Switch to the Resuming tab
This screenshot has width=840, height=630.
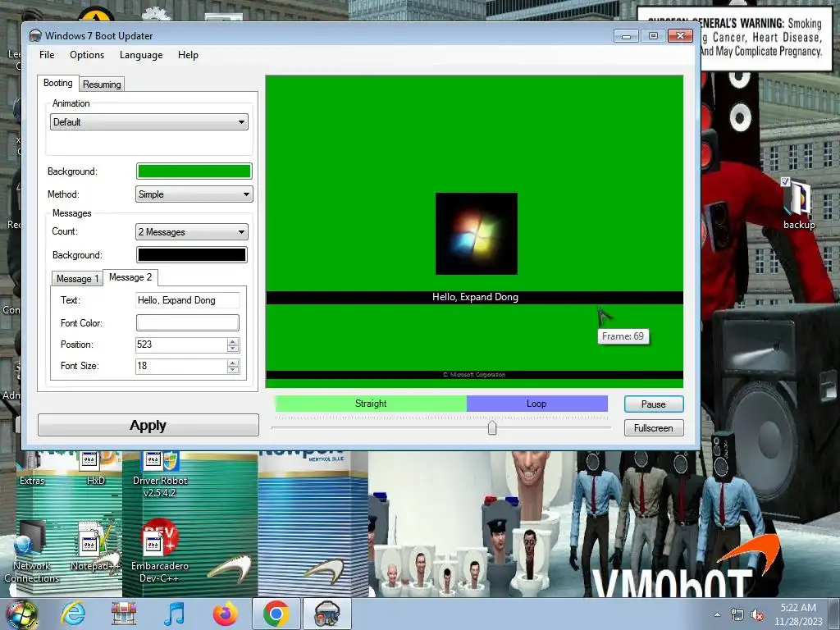102,84
